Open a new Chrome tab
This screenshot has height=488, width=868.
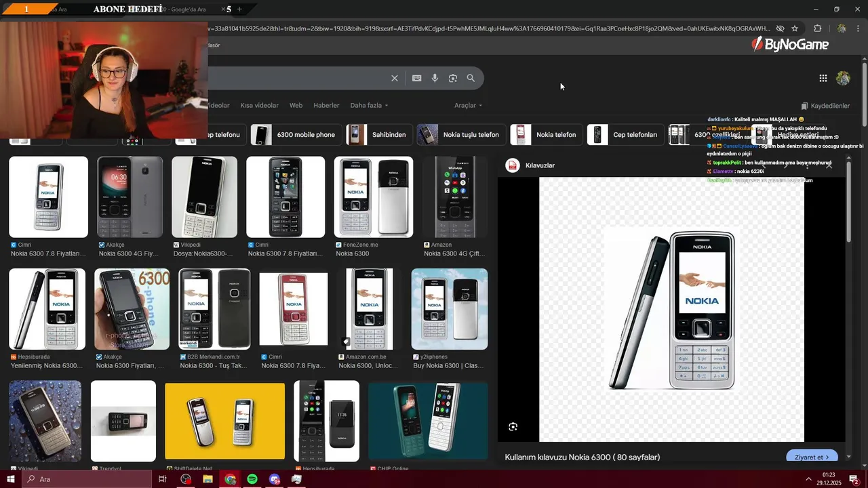point(239,9)
